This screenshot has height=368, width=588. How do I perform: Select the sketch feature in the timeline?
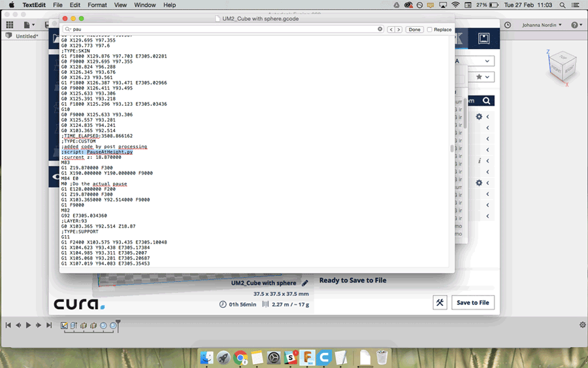[64, 326]
